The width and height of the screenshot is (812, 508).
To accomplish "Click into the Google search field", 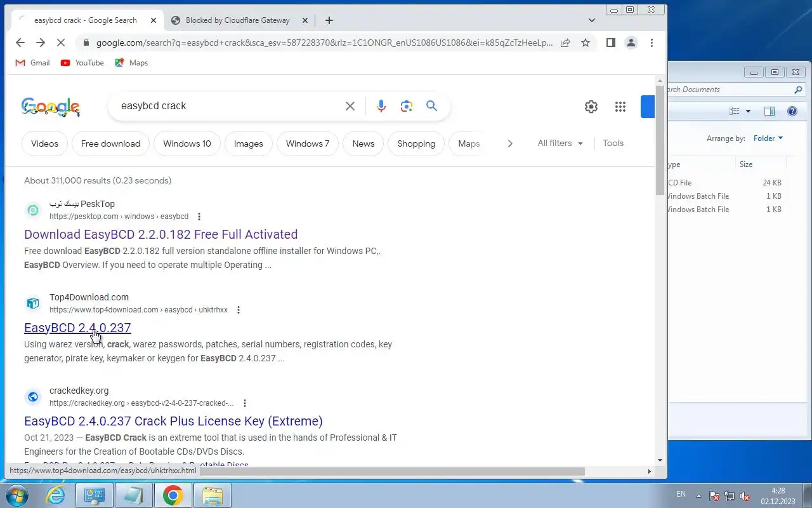I will (x=228, y=106).
